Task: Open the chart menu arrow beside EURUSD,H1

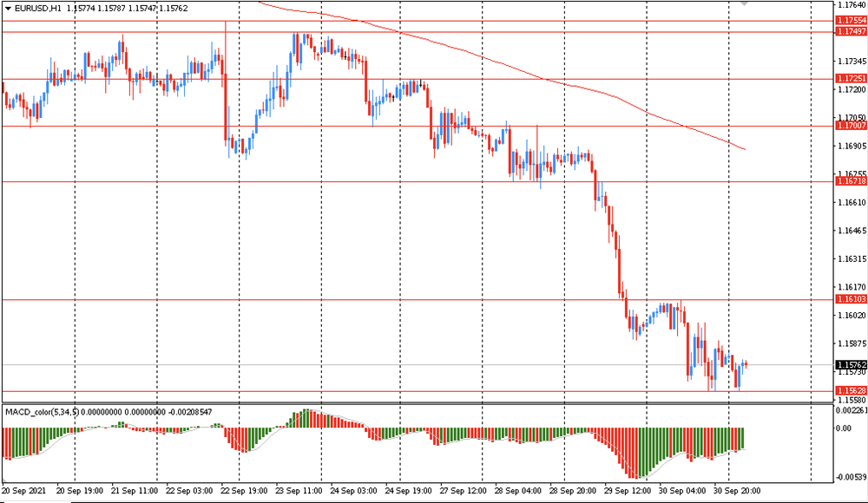Action: click(8, 9)
